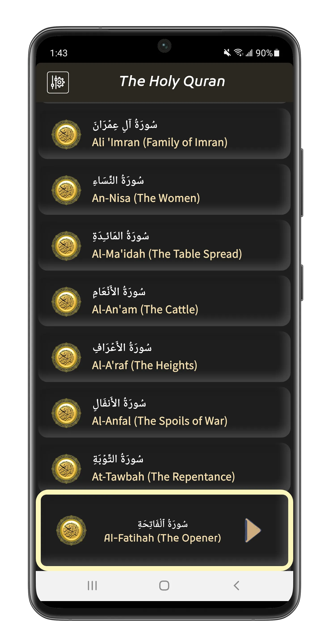This screenshot has height=644, width=329.
Task: Tap the Al-A'raf surah medallion icon
Action: [x=66, y=357]
